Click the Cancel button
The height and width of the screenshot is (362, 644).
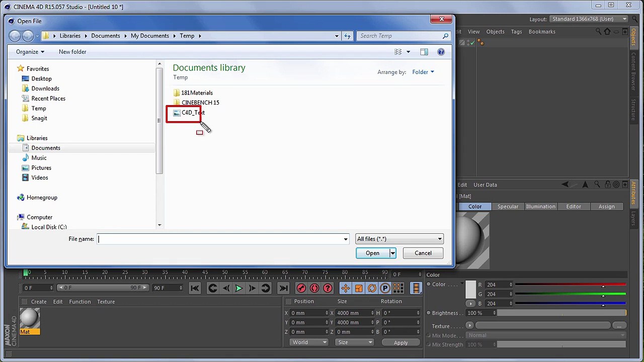click(x=423, y=253)
